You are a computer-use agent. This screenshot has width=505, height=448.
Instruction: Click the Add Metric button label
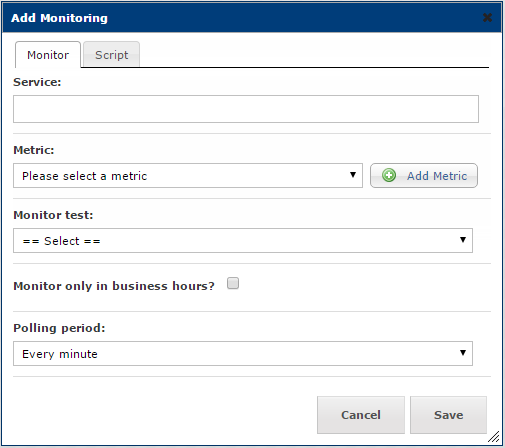click(437, 176)
